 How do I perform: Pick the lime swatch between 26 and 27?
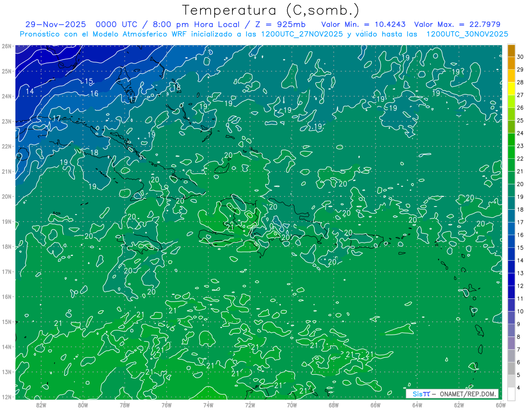click(511, 102)
